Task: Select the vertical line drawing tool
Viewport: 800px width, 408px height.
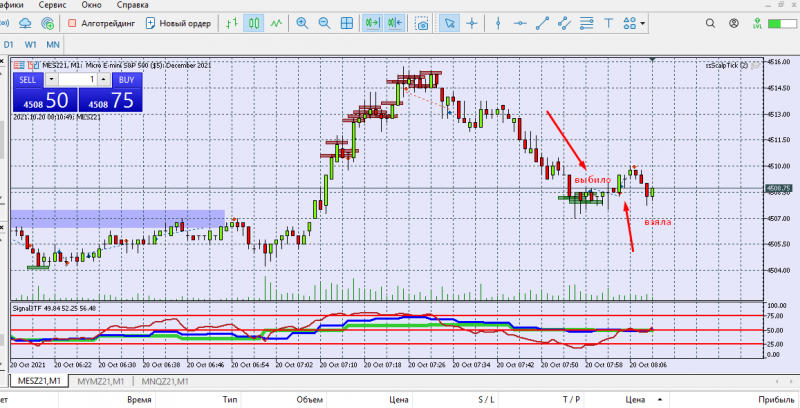Action: [498, 23]
